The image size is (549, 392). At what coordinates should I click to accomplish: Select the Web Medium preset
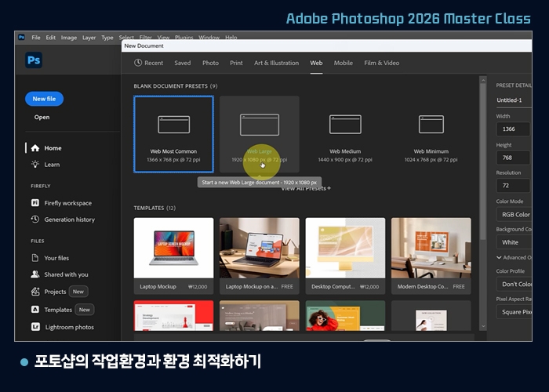click(x=345, y=134)
